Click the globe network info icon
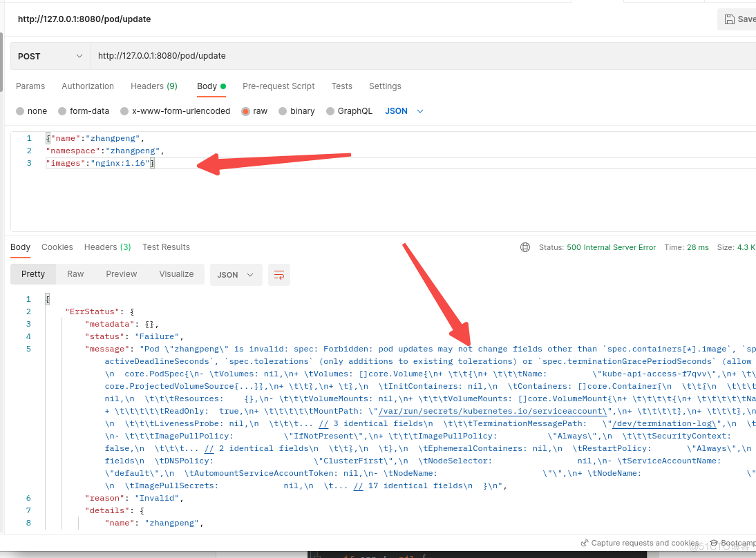This screenshot has height=558, width=756. 525,247
